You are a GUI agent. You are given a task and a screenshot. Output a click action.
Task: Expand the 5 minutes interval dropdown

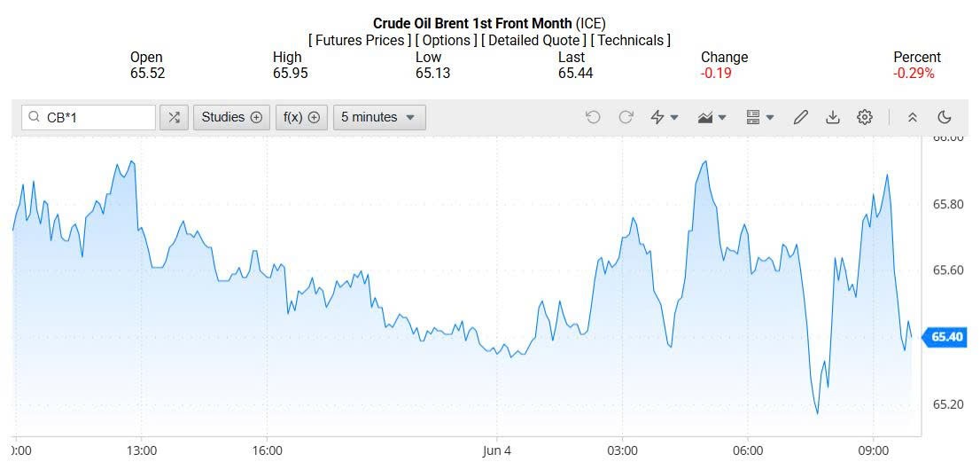(x=379, y=117)
